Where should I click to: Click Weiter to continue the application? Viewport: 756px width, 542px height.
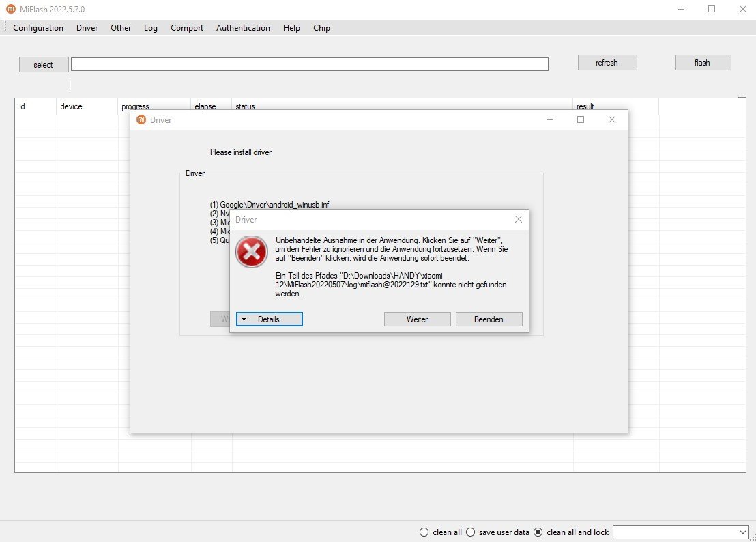[x=417, y=319]
